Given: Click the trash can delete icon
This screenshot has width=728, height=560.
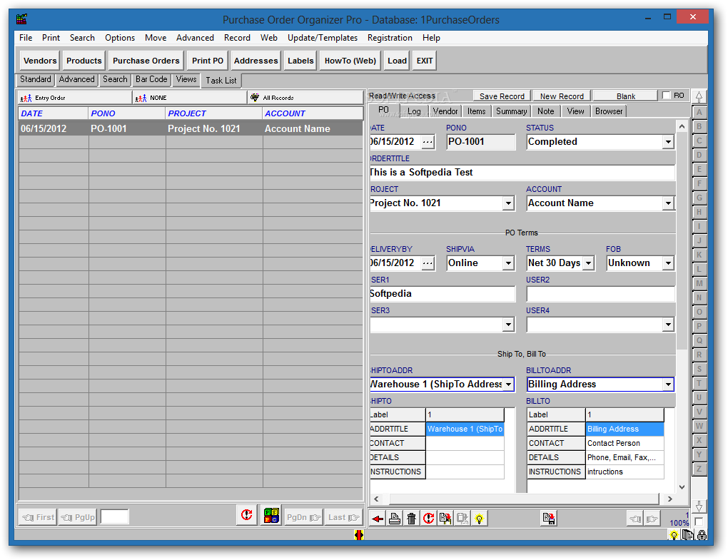Looking at the screenshot, I should click(x=411, y=519).
